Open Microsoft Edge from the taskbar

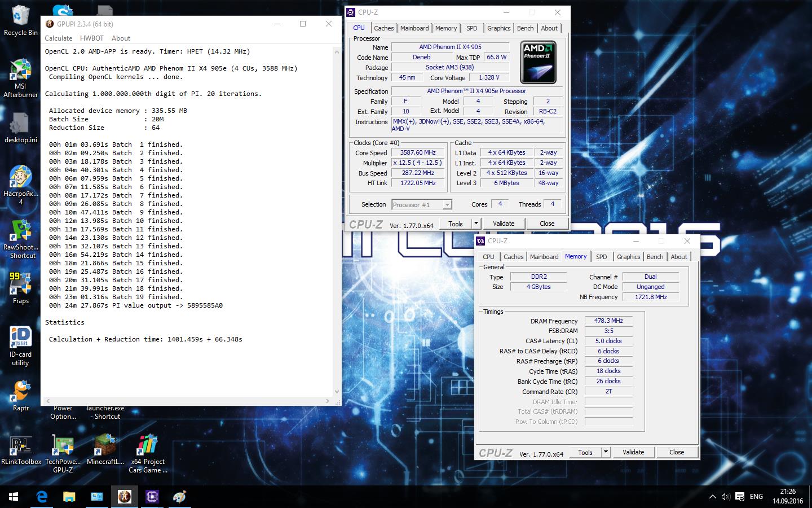point(41,497)
